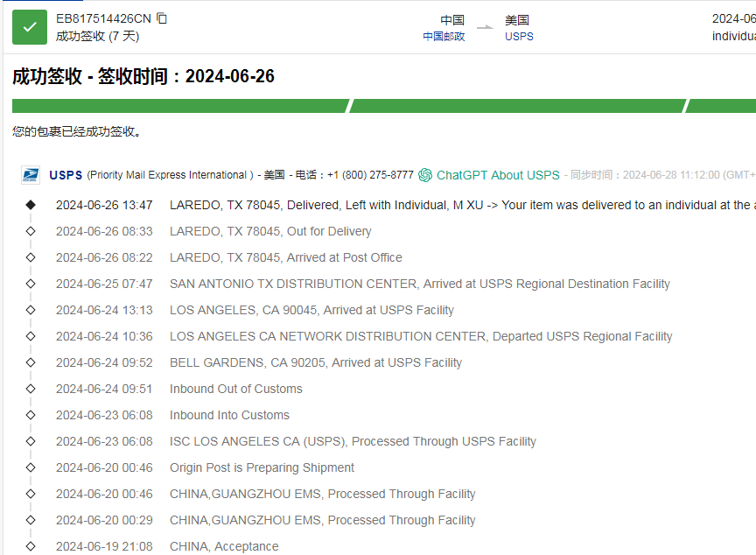Click the marker for Los Angeles 90045 event
The width and height of the screenshot is (756, 555).
point(31,310)
